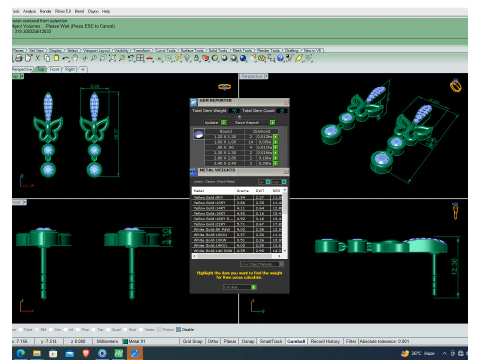Open the Use Object Naturals dropdown

(262, 264)
